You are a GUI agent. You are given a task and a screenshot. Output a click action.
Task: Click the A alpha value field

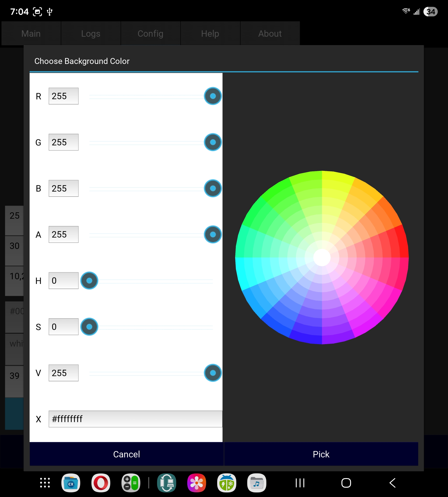[x=64, y=234]
